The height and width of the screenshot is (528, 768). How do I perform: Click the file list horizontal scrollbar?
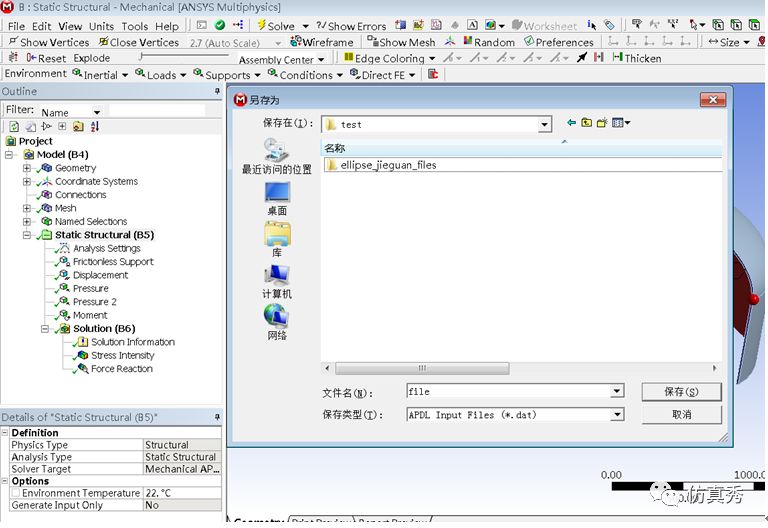(422, 368)
